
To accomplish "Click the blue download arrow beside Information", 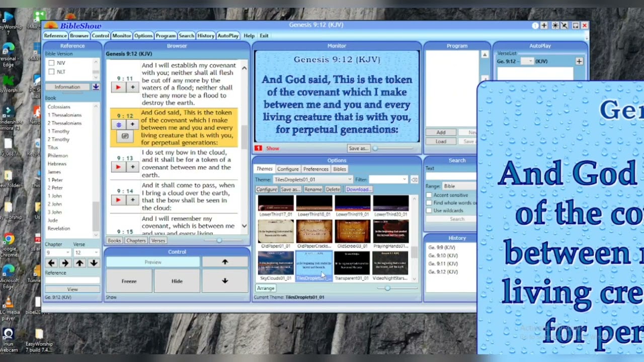I will (96, 87).
